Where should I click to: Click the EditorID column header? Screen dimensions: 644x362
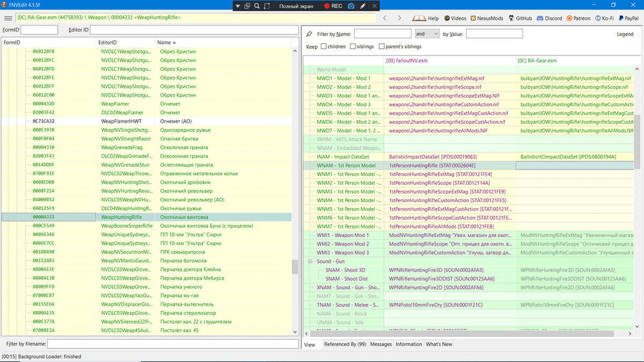click(126, 43)
